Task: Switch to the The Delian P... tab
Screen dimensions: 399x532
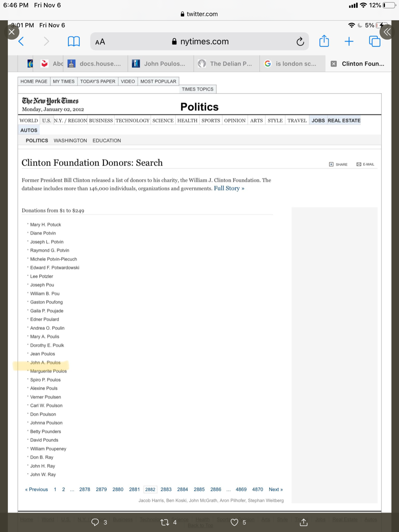Action: (226, 64)
